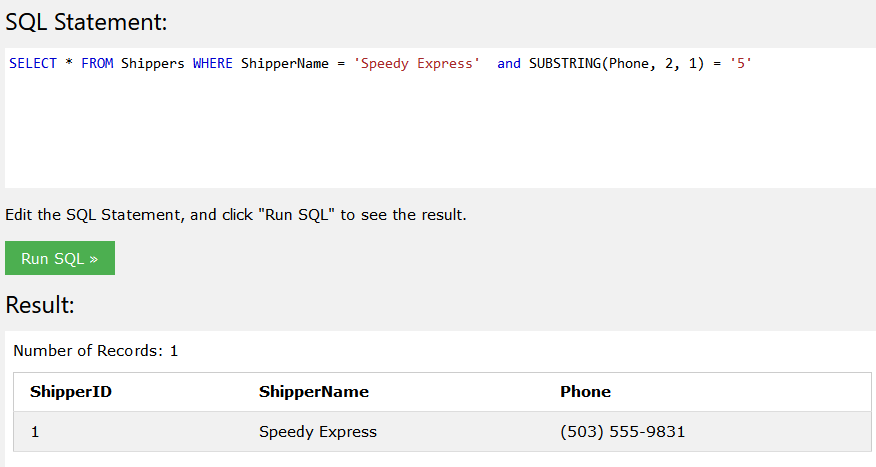Click the ShipperName column header
Viewport: 876px width, 467px height.
[314, 392]
